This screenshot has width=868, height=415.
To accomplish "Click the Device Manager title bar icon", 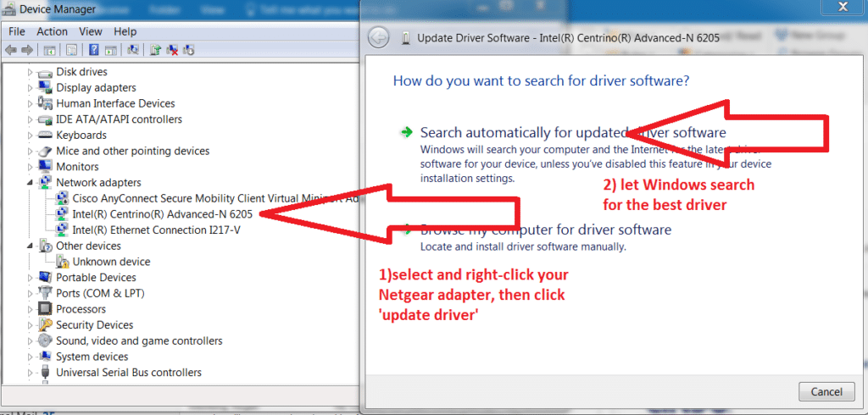I will coord(8,8).
